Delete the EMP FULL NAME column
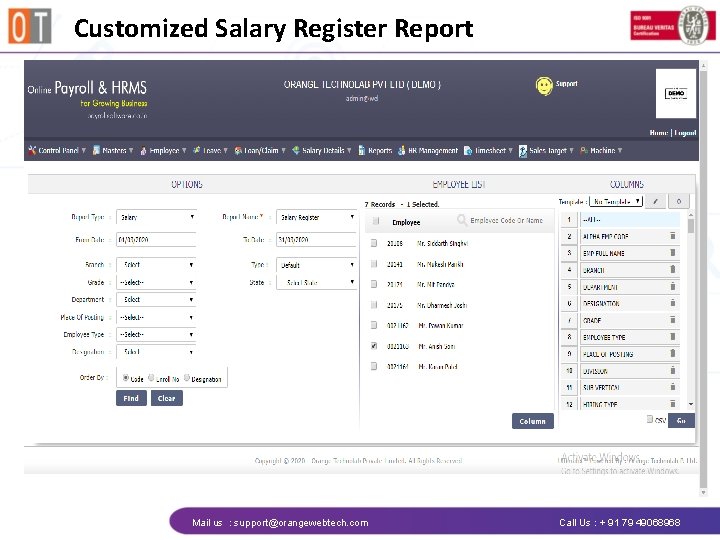 pyautogui.click(x=673, y=253)
